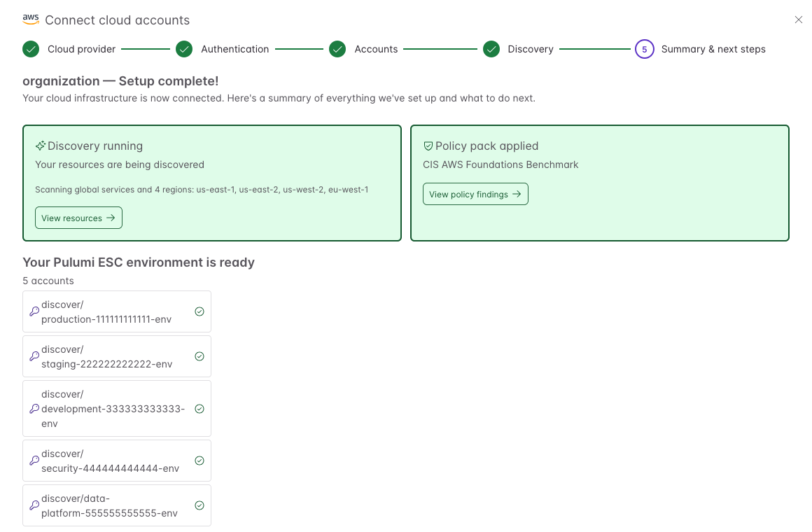This screenshot has width=812, height=532.
Task: Click the 'Scanning global services and 4 regions' line
Action: click(x=202, y=190)
